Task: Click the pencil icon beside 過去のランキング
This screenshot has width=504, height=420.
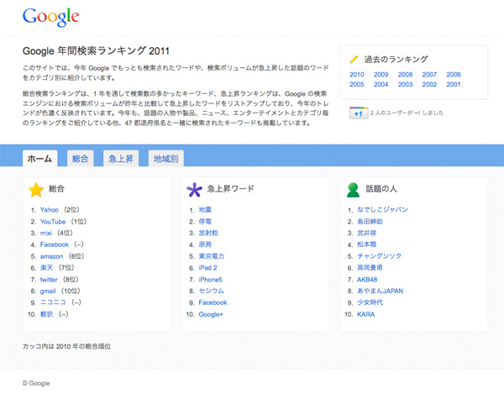Action: pyautogui.click(x=354, y=60)
